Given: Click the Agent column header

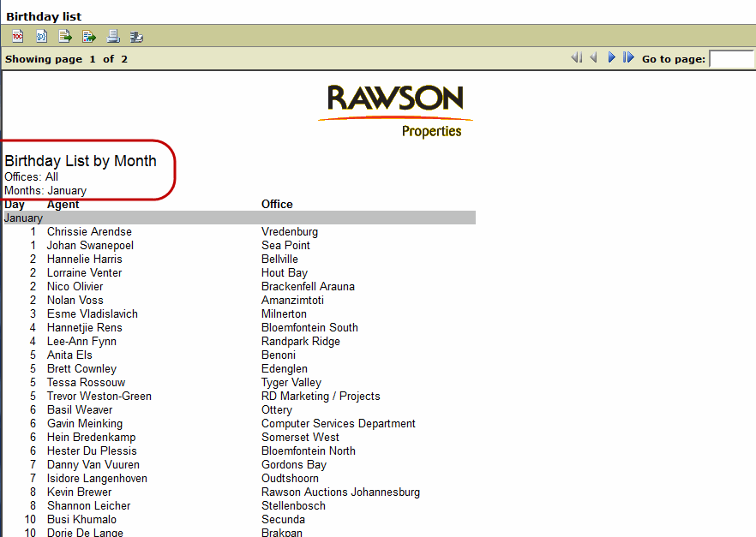Looking at the screenshot, I should [63, 204].
